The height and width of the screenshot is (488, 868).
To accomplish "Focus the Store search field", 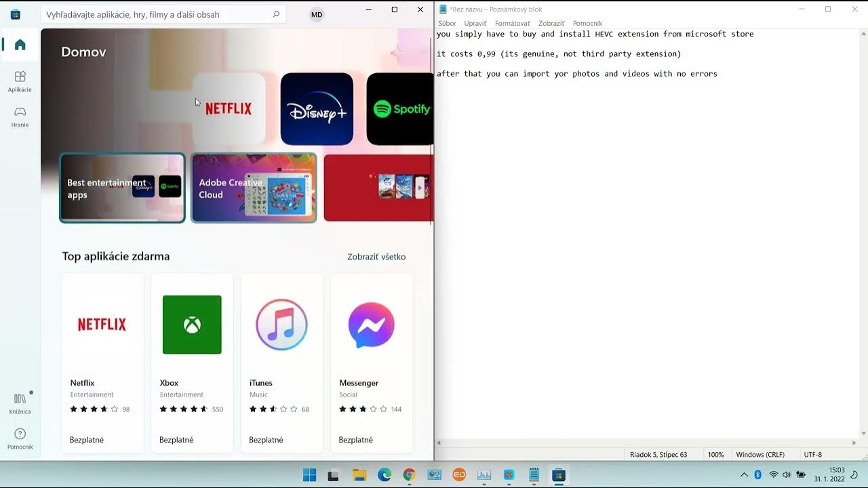I will click(x=163, y=14).
